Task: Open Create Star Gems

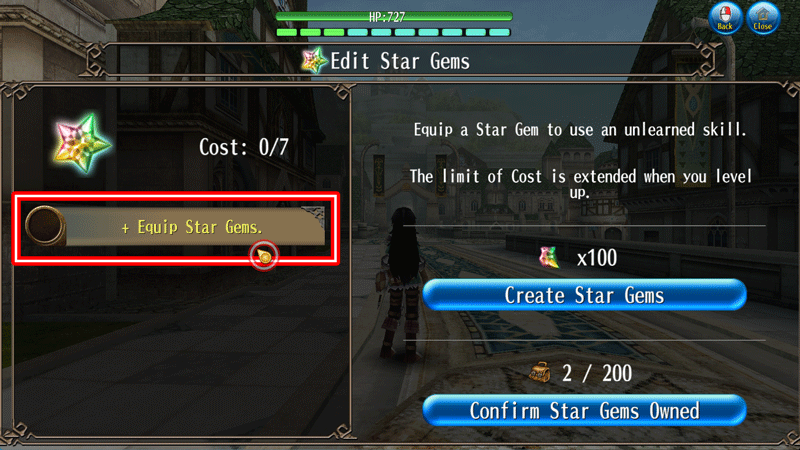Action: pos(585,295)
